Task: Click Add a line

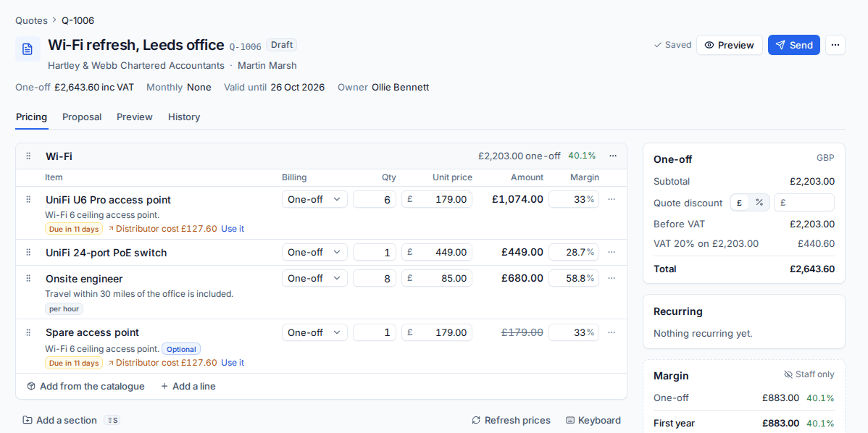Action: (188, 386)
